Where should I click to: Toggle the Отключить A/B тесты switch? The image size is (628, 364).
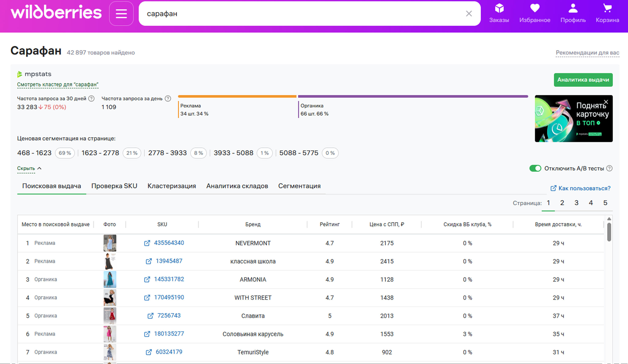tap(535, 168)
